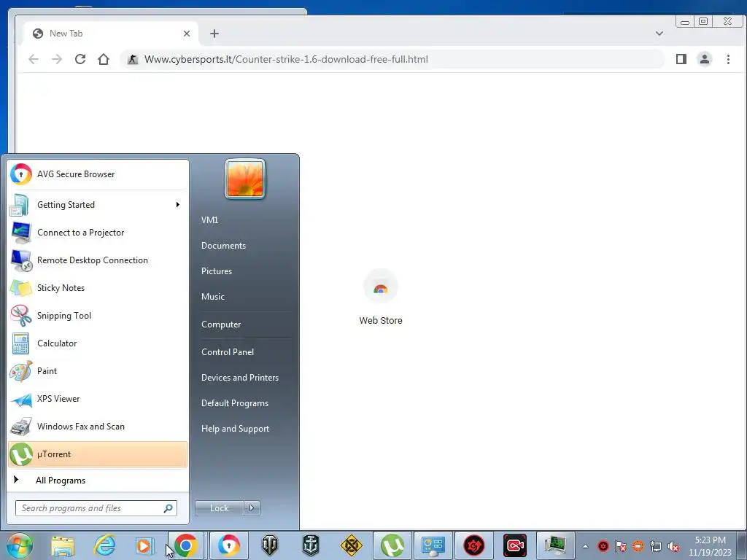Reload the page
The image size is (747, 560).
tap(80, 59)
